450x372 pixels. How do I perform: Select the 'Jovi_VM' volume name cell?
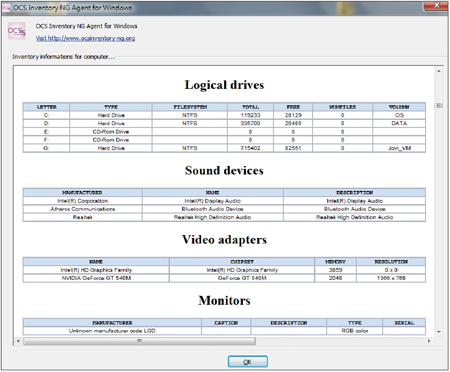click(x=399, y=148)
